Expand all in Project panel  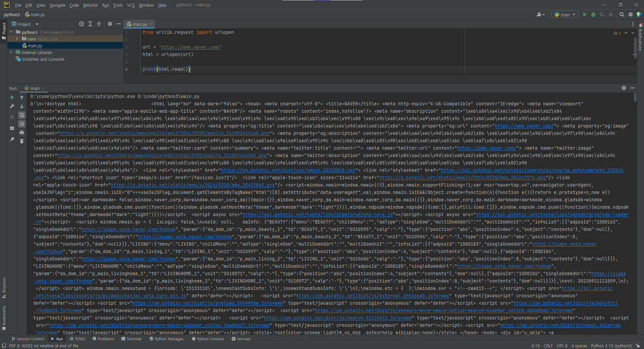coord(91,24)
